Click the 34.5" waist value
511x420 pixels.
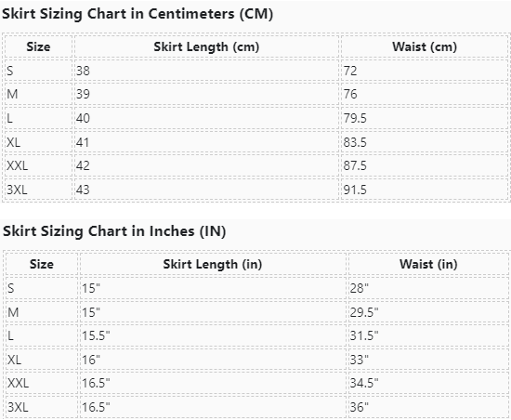tap(364, 383)
